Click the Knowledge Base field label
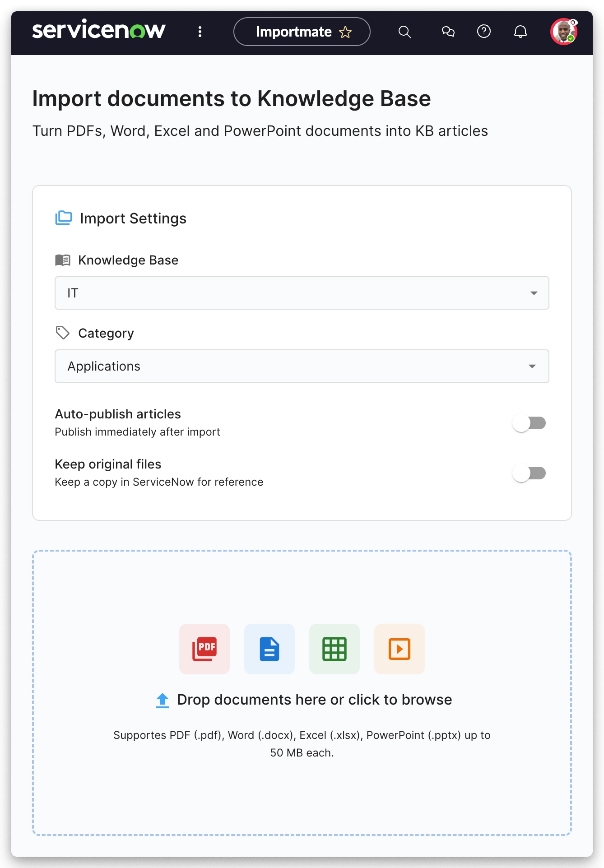 pyautogui.click(x=128, y=260)
